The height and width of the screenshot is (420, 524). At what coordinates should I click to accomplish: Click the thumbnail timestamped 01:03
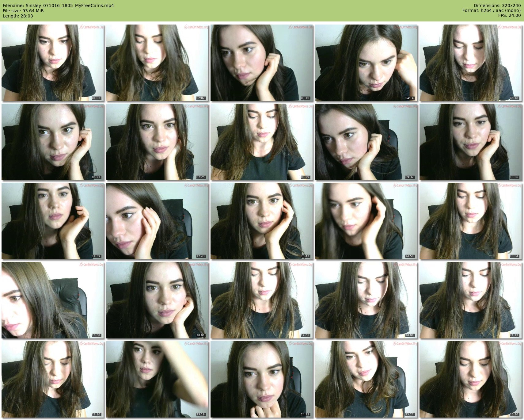tap(52, 63)
